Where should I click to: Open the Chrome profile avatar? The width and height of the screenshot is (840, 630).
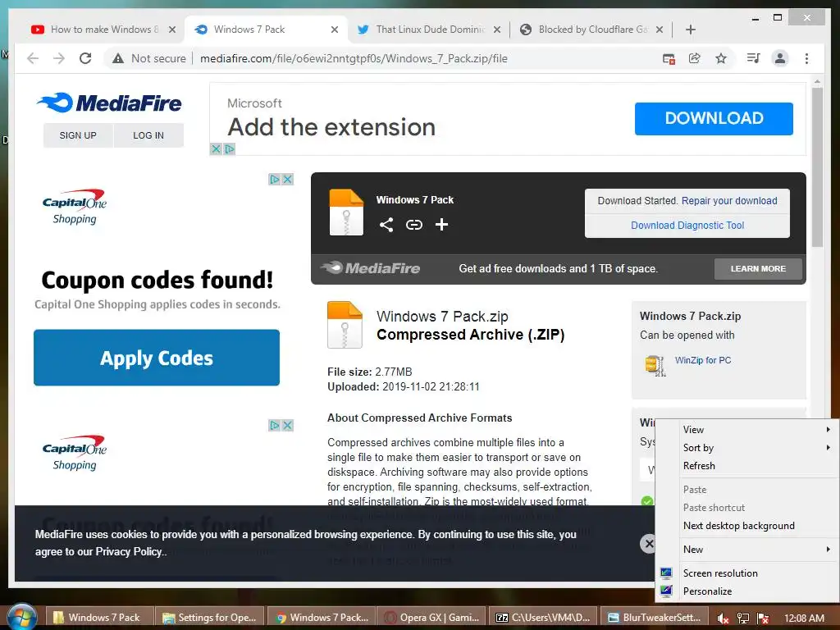pos(780,58)
